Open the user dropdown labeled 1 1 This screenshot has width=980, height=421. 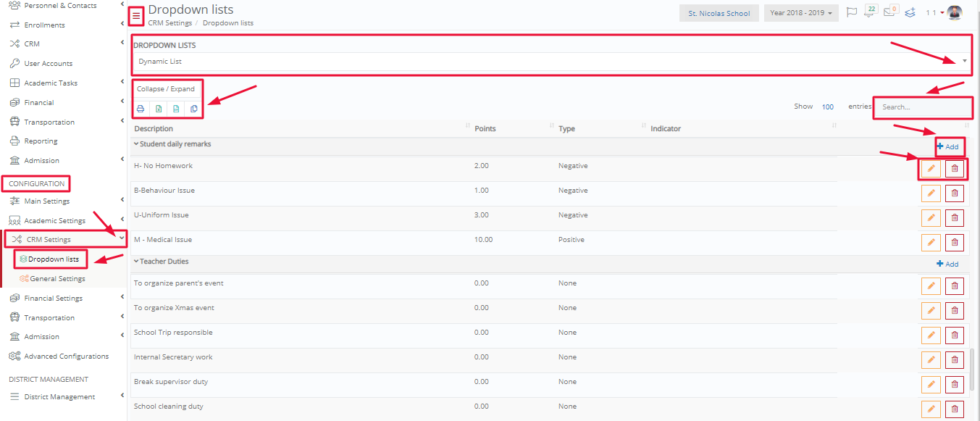pos(934,13)
